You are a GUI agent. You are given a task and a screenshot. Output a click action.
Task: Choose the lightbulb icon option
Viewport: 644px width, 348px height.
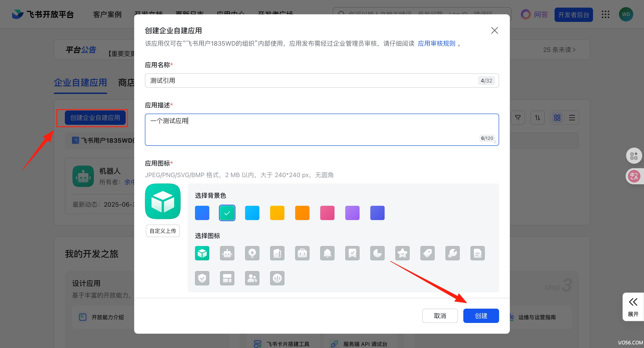coord(252,253)
